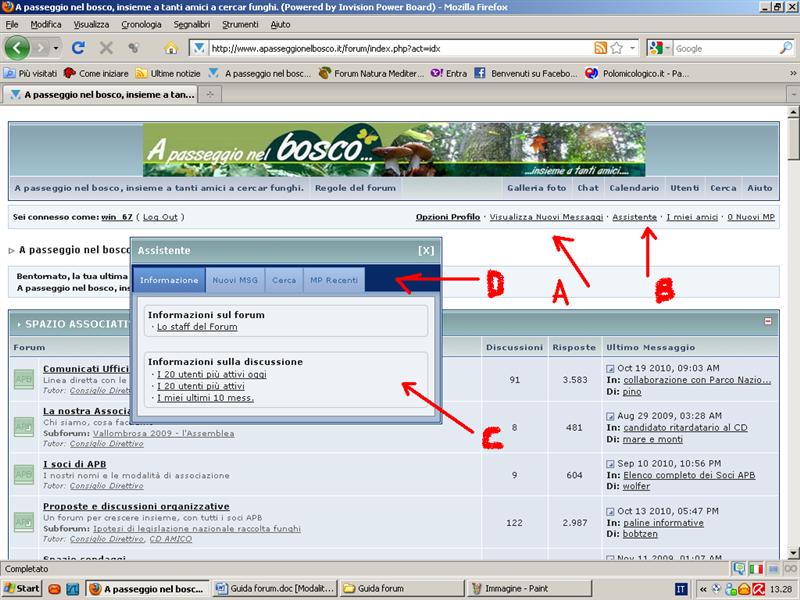Open the Strumenti menu
The image size is (800, 600).
point(240,24)
